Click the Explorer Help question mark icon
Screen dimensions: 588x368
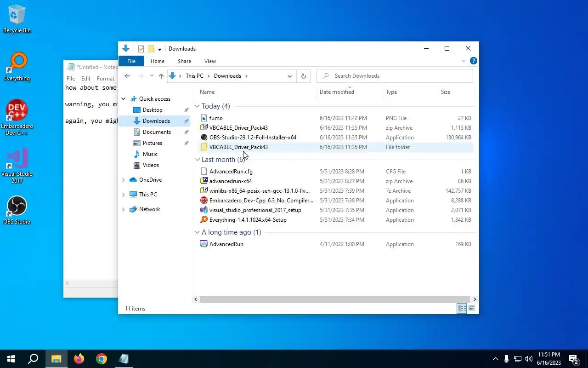click(x=474, y=61)
